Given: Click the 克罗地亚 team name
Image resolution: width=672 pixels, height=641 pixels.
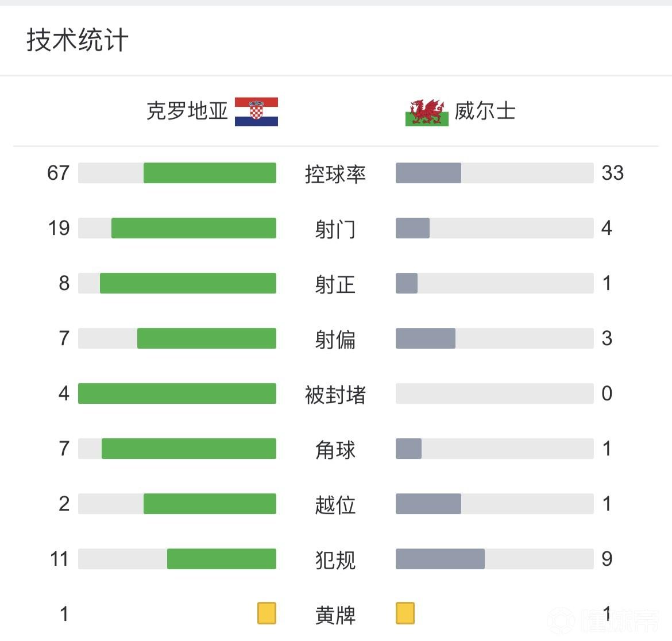Looking at the screenshot, I should 187,111.
